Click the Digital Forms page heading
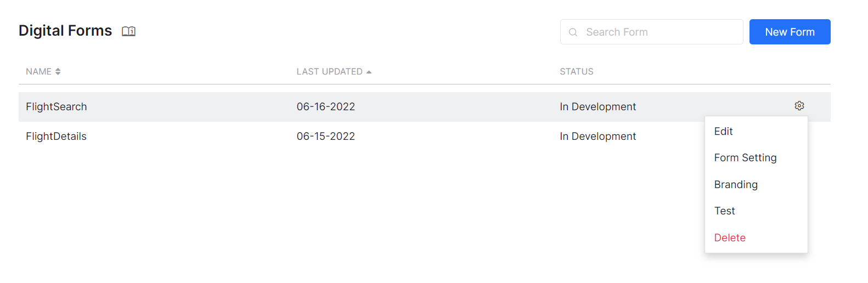The width and height of the screenshot is (868, 283). click(65, 31)
